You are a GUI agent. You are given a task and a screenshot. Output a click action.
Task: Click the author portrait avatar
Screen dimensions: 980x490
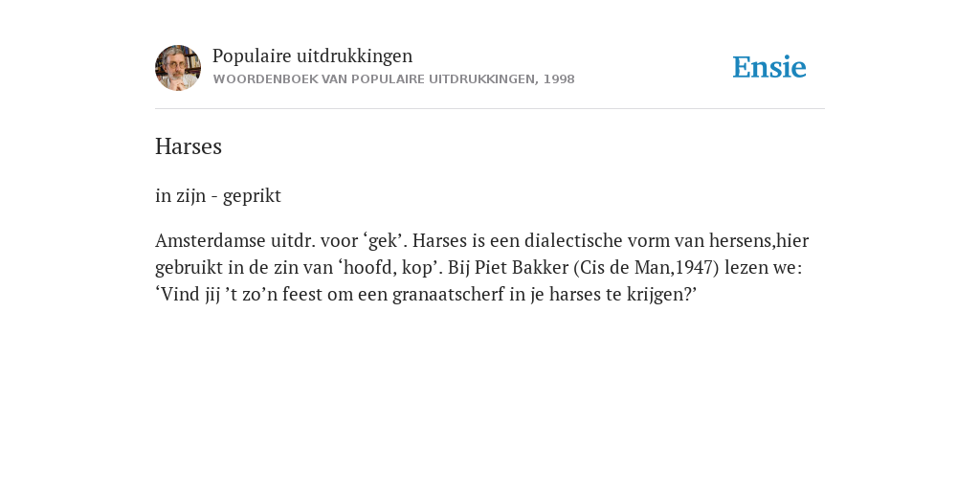pyautogui.click(x=178, y=68)
